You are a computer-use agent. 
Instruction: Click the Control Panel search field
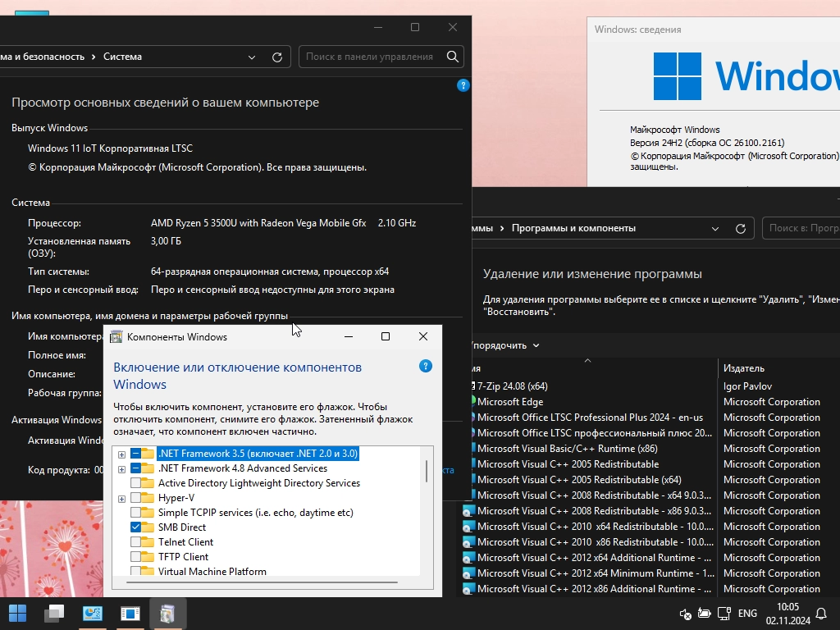371,57
